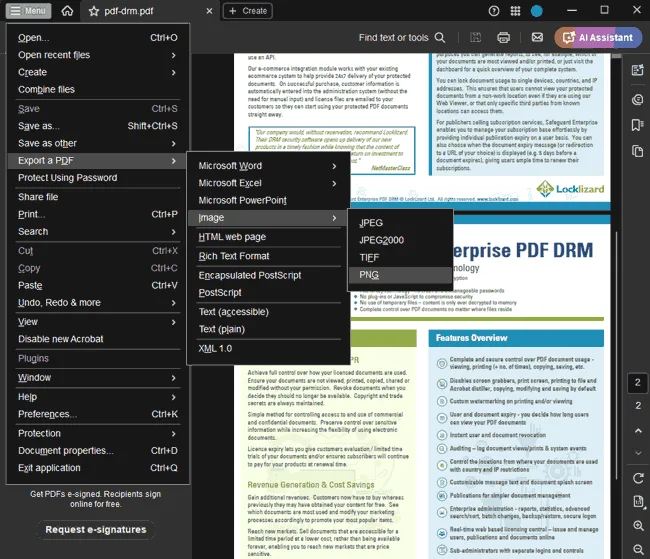Click the Create button
Screen dimensions: 650x559
point(248,11)
